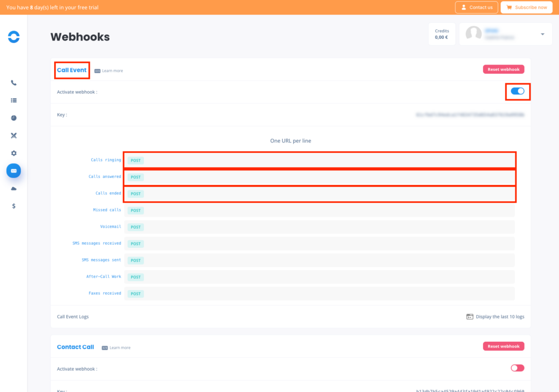
Task: Click Reset webhook for Call Event
Action: [x=503, y=69]
